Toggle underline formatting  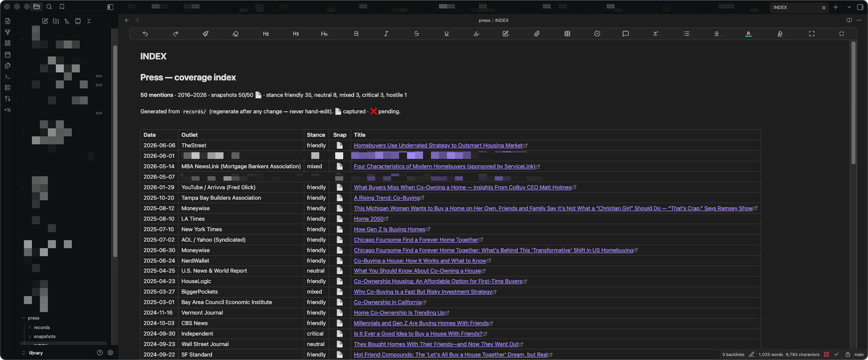pyautogui.click(x=446, y=33)
